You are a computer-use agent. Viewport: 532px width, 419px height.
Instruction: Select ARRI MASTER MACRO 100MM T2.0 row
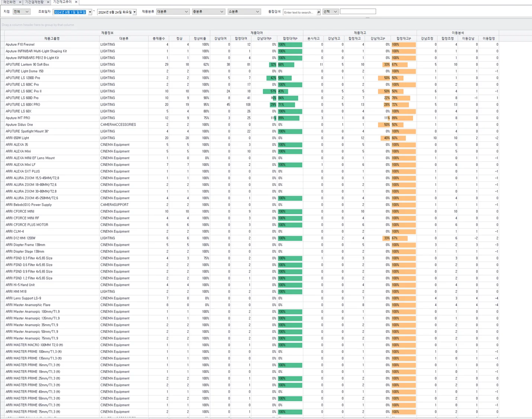point(34,346)
